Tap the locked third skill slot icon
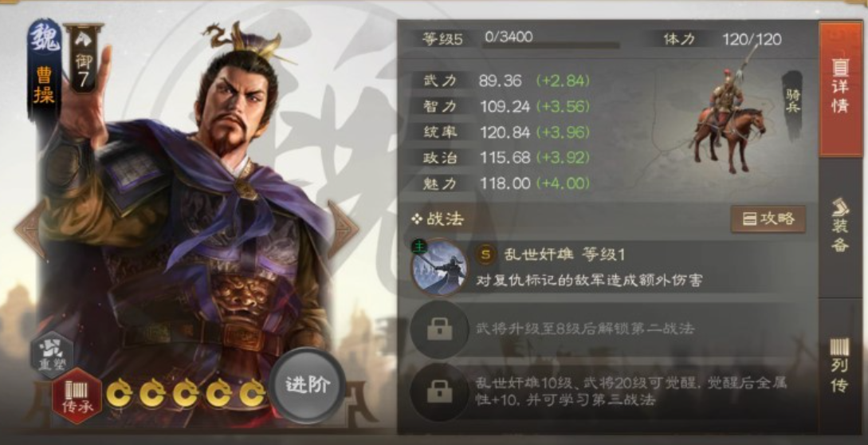 click(x=439, y=392)
